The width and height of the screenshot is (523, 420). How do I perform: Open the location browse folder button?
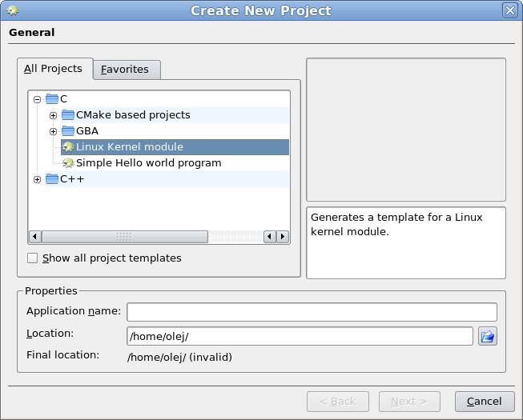[488, 336]
